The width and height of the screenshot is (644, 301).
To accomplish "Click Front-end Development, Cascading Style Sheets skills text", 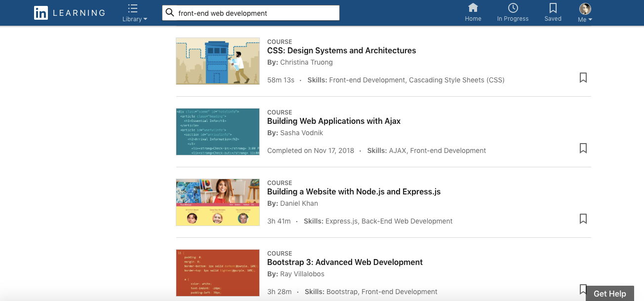I will click(417, 80).
